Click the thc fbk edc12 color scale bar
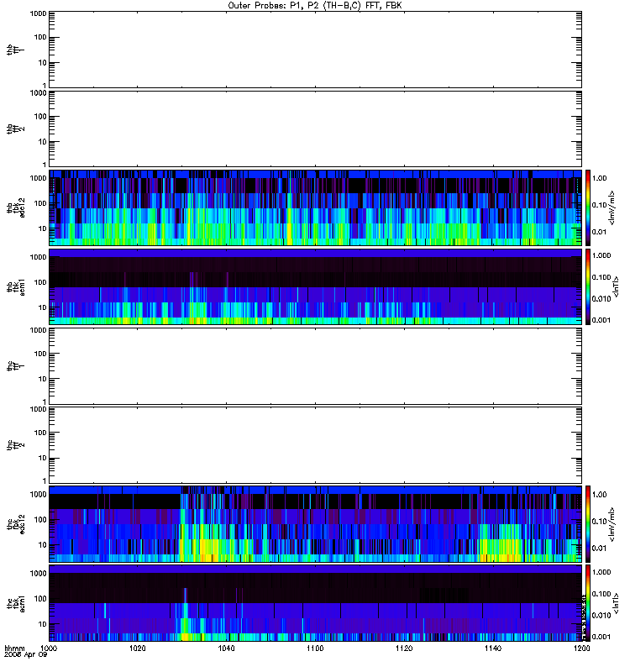 pos(588,523)
